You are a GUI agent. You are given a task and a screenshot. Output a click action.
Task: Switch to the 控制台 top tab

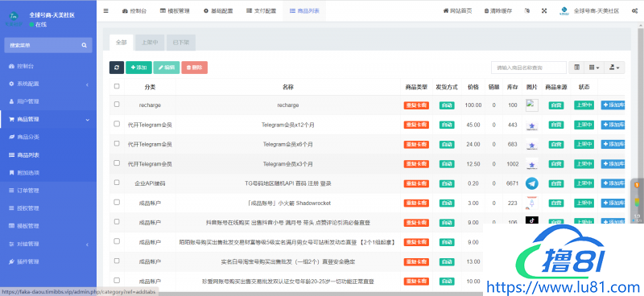(x=134, y=11)
